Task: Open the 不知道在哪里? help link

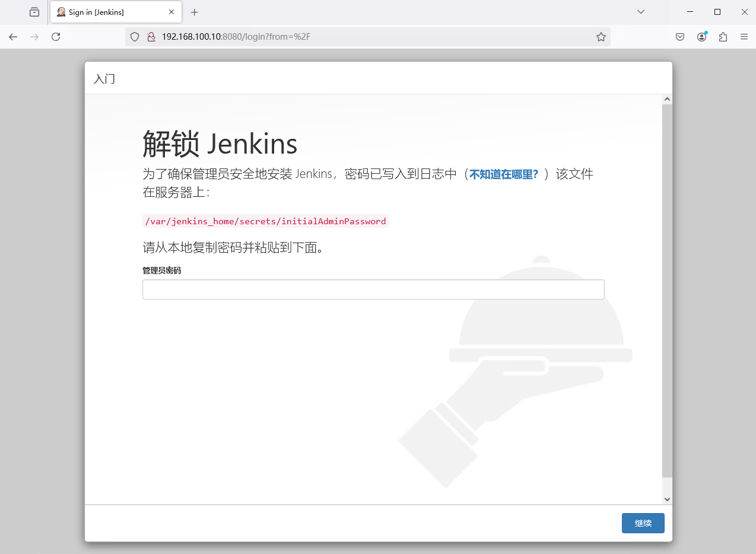Action: pos(503,174)
